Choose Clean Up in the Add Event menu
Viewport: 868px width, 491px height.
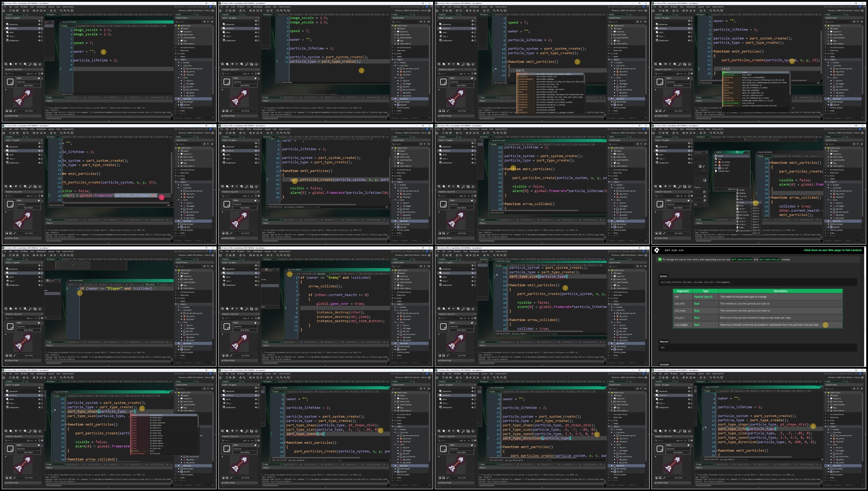(742, 196)
